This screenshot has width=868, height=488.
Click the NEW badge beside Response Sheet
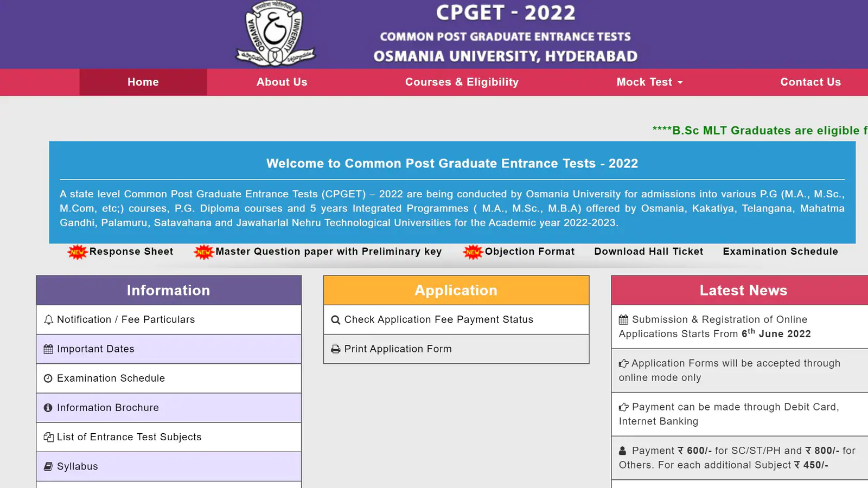[78, 252]
